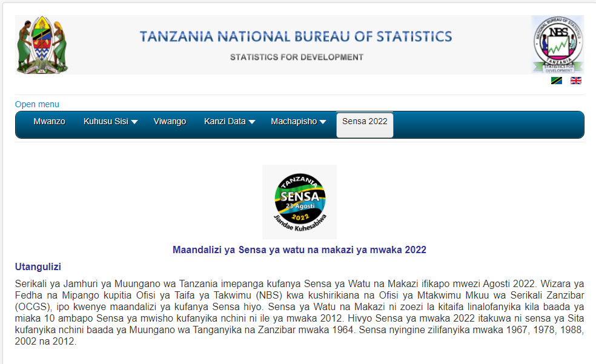Switch to English with the UK flag
This screenshot has width=596, height=364.
[576, 81]
